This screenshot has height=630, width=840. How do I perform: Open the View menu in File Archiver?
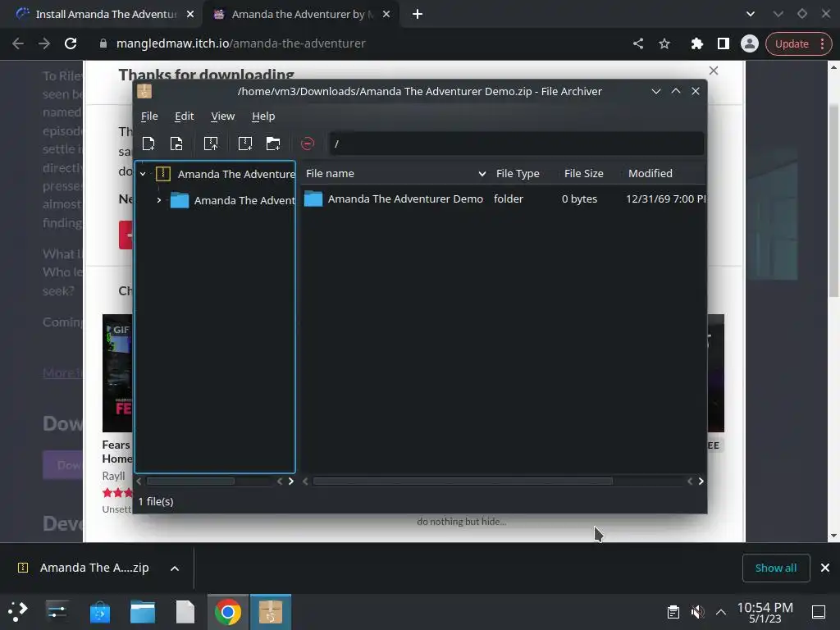click(223, 116)
